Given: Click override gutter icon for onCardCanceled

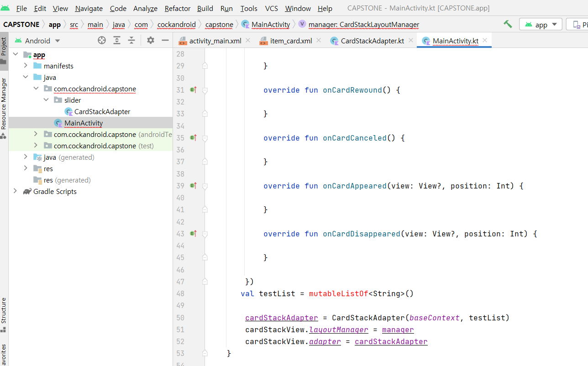Looking at the screenshot, I should (193, 138).
